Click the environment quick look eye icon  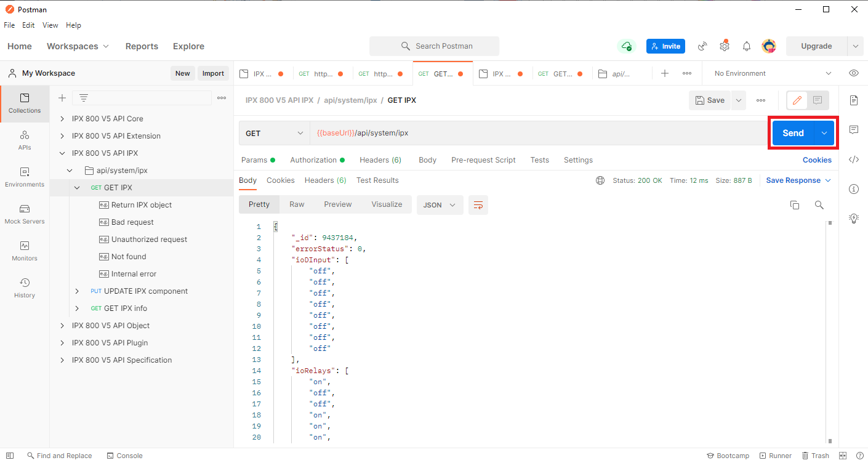[x=854, y=73]
